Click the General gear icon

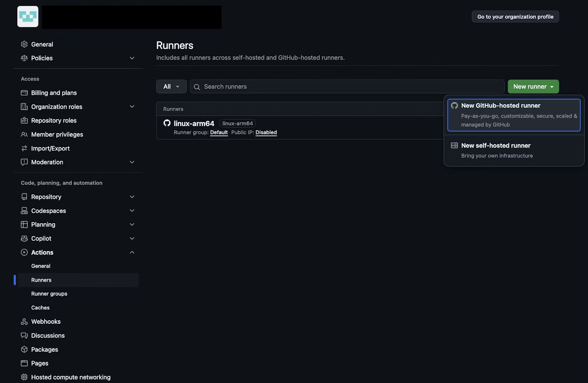tap(24, 44)
